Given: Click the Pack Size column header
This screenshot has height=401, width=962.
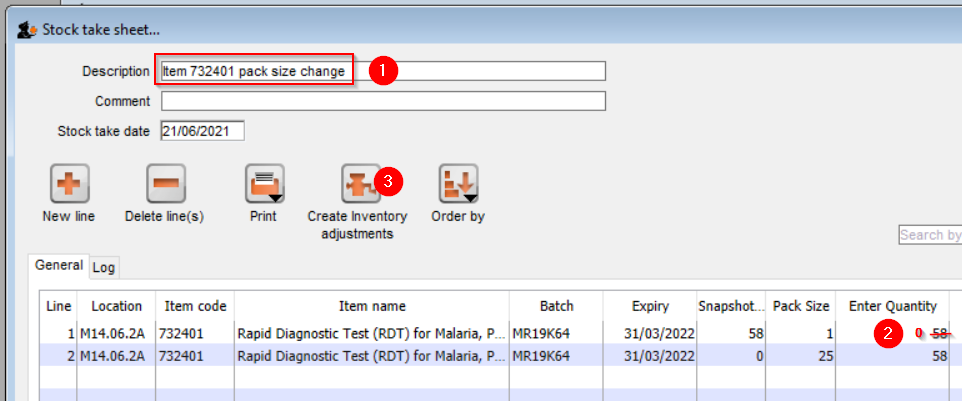Looking at the screenshot, I should [801, 306].
